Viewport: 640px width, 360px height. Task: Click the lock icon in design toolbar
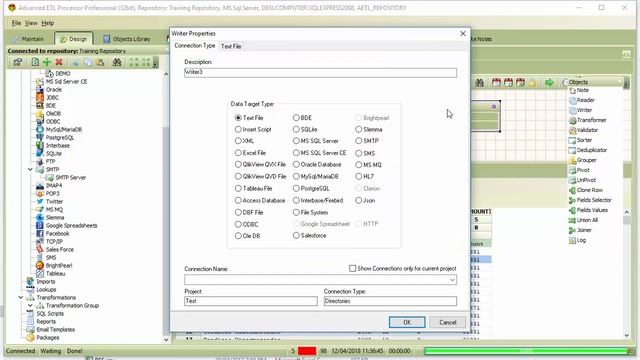click(532, 83)
